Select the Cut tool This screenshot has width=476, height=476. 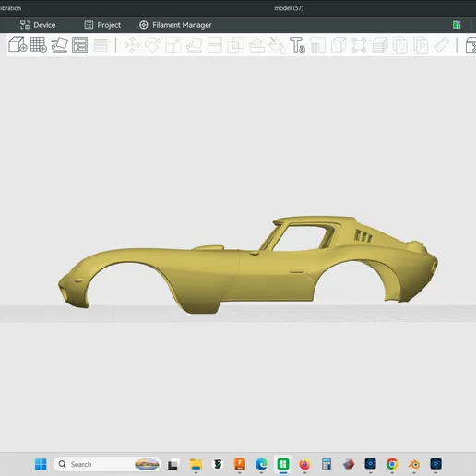pyautogui.click(x=215, y=45)
